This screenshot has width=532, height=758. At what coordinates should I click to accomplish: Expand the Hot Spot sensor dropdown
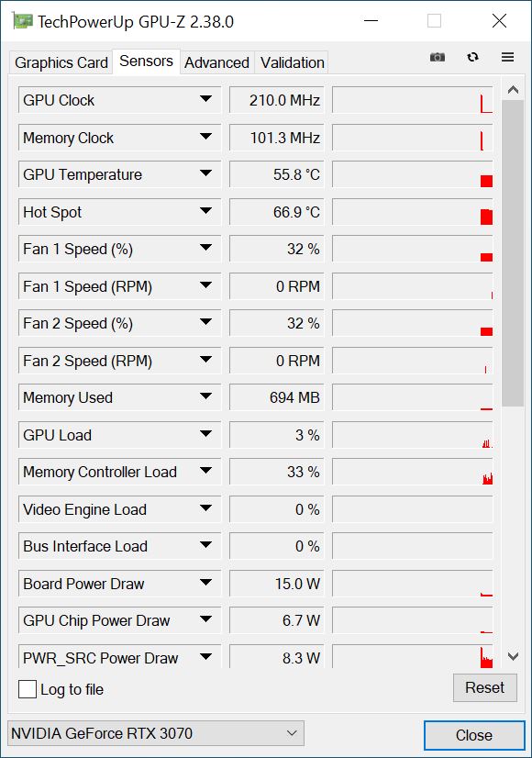coord(205,211)
